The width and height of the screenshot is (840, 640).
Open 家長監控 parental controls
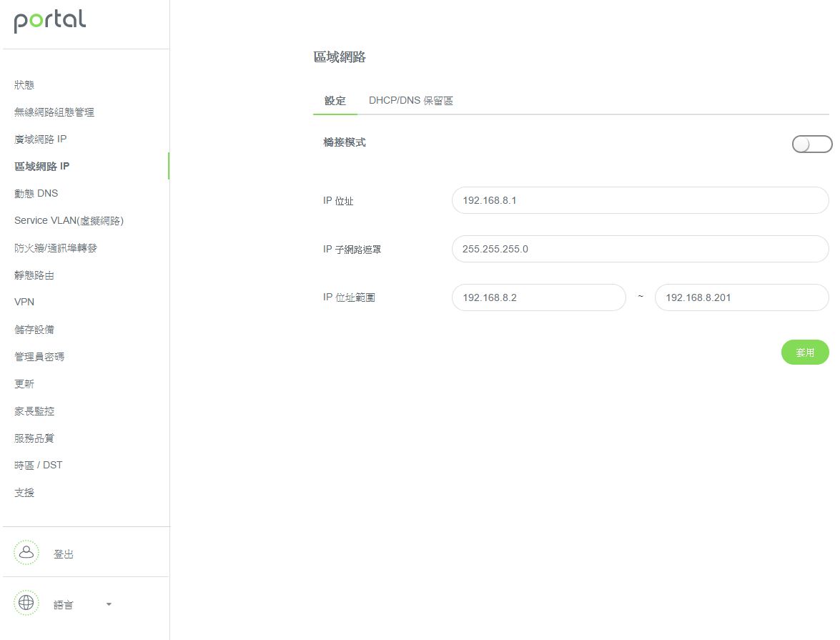pyautogui.click(x=34, y=411)
